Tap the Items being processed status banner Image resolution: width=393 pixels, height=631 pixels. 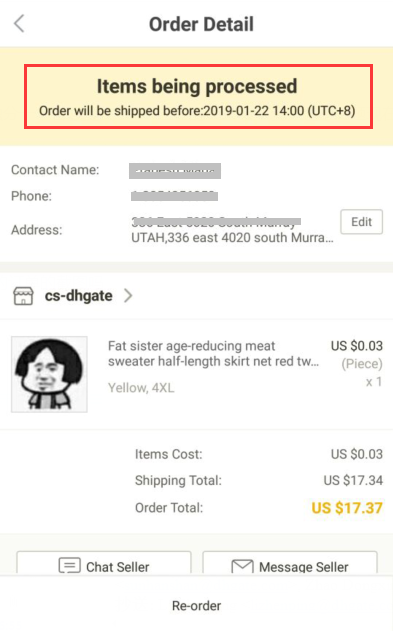[x=198, y=97]
